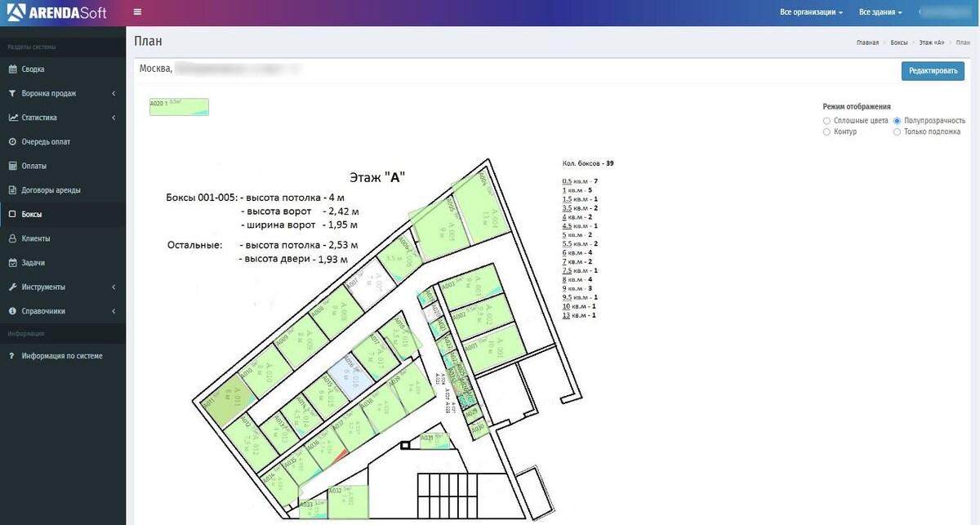
Task: Click the Договоры аренды document icon
Action: pos(12,190)
